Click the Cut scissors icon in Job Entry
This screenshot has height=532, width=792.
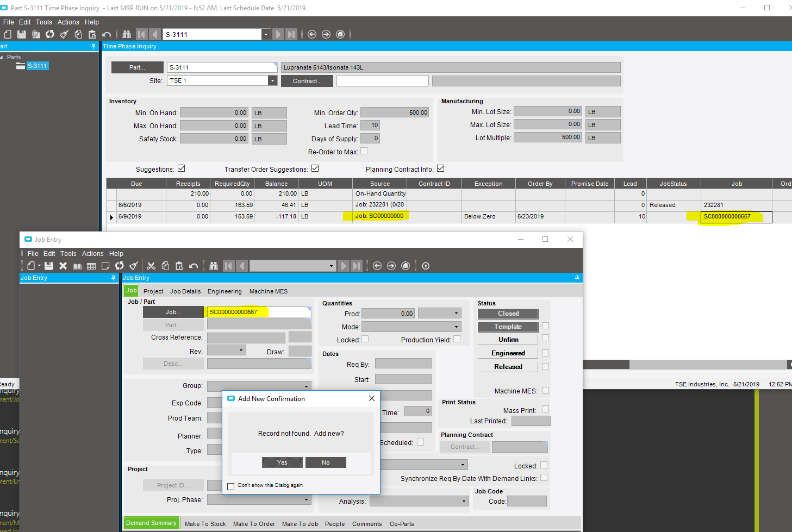[x=151, y=266]
